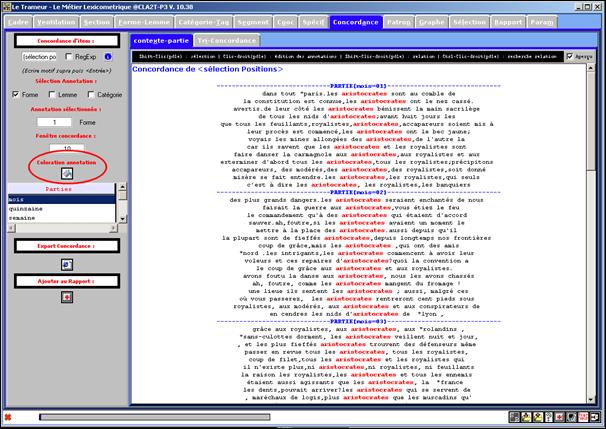This screenshot has height=429, width=606.
Task: Click the Export Concordance icon button
Action: 67,265
